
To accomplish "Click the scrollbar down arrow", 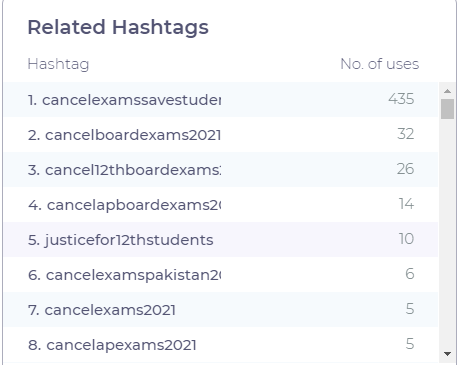I will [447, 354].
